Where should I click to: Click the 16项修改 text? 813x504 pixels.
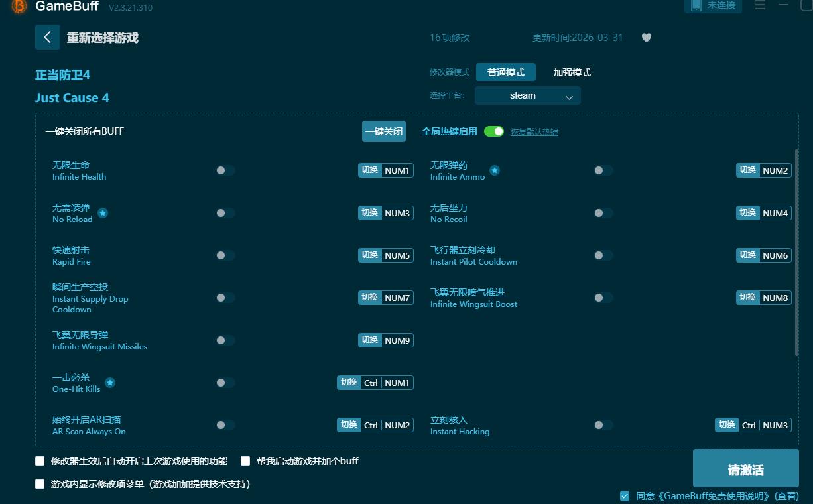(x=450, y=38)
